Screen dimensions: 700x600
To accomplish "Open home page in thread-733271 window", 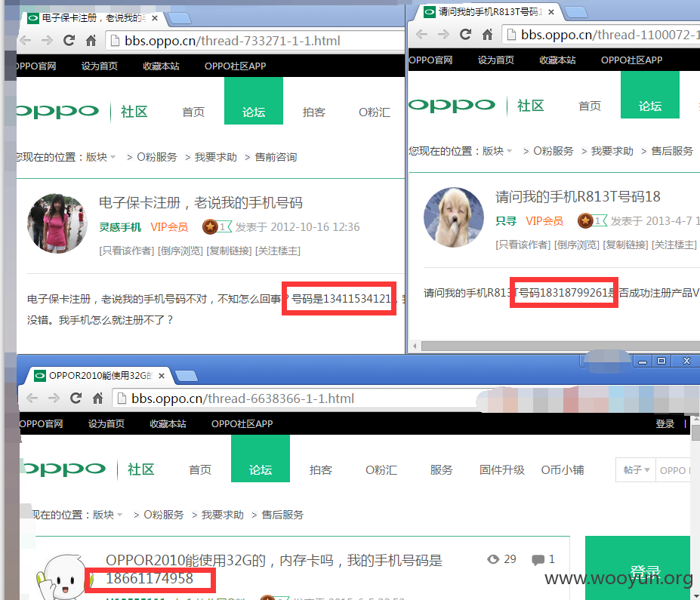I will point(91,41).
